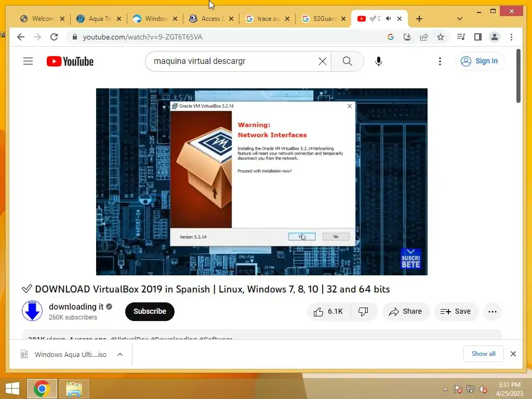The width and height of the screenshot is (532, 399).
Task: Search with voice microphone
Action: point(379,61)
